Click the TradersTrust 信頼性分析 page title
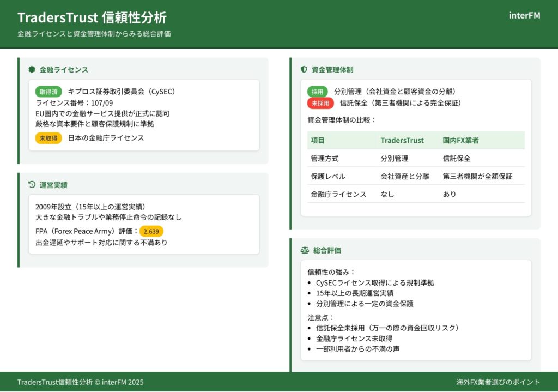Viewport: 558px width, 392px height. pos(92,17)
